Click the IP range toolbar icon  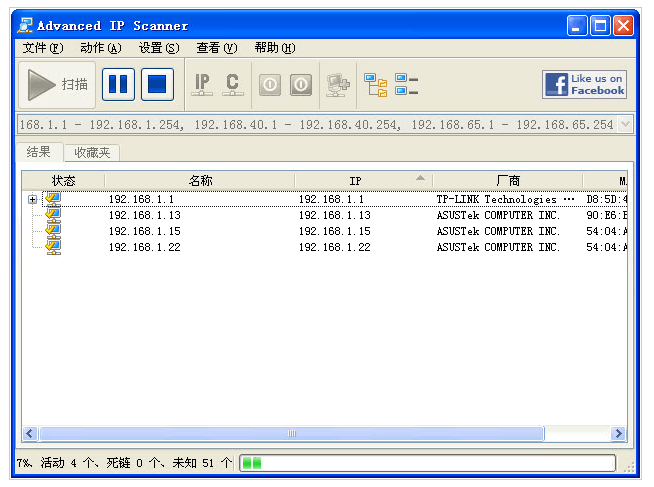click(x=202, y=85)
